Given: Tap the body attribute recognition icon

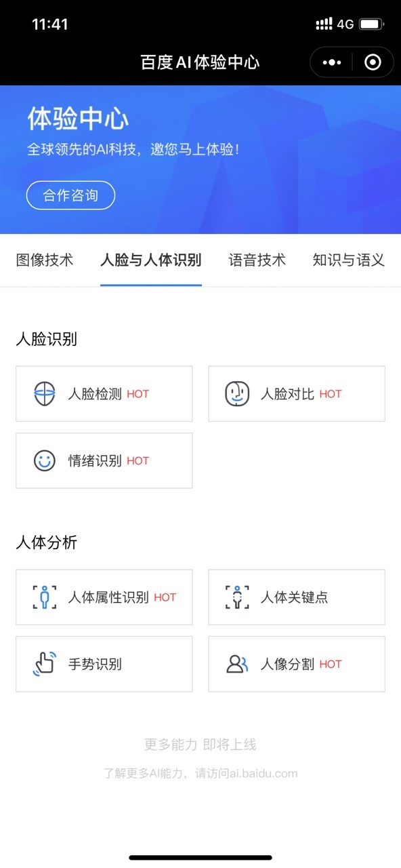Looking at the screenshot, I should tap(45, 597).
